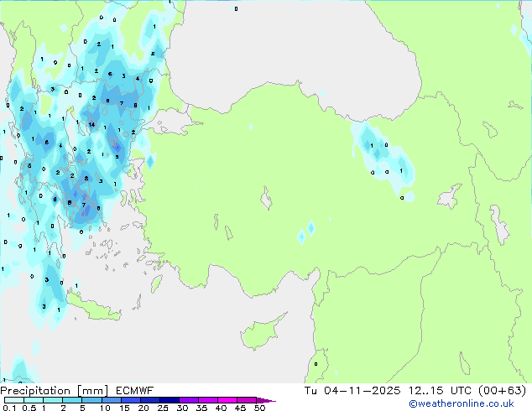
Task: Click the 30–35 mm purple legend swatch
Action: [188, 400]
